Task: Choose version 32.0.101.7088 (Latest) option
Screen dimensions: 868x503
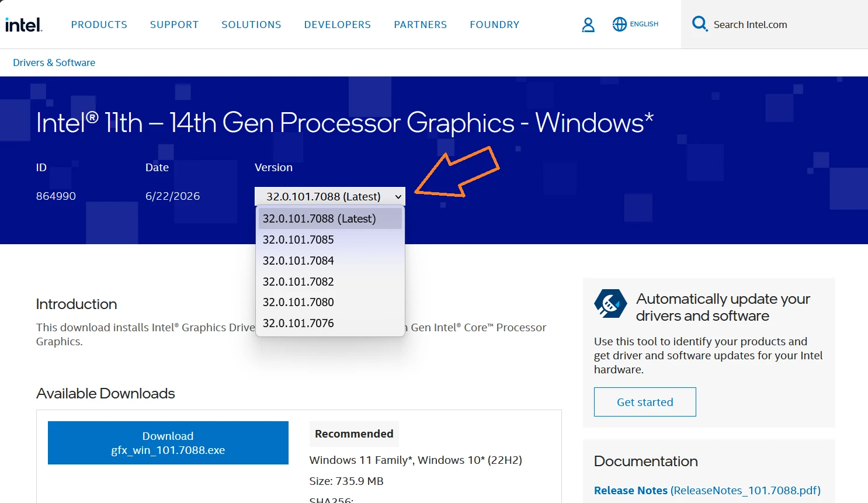Action: pyautogui.click(x=330, y=218)
